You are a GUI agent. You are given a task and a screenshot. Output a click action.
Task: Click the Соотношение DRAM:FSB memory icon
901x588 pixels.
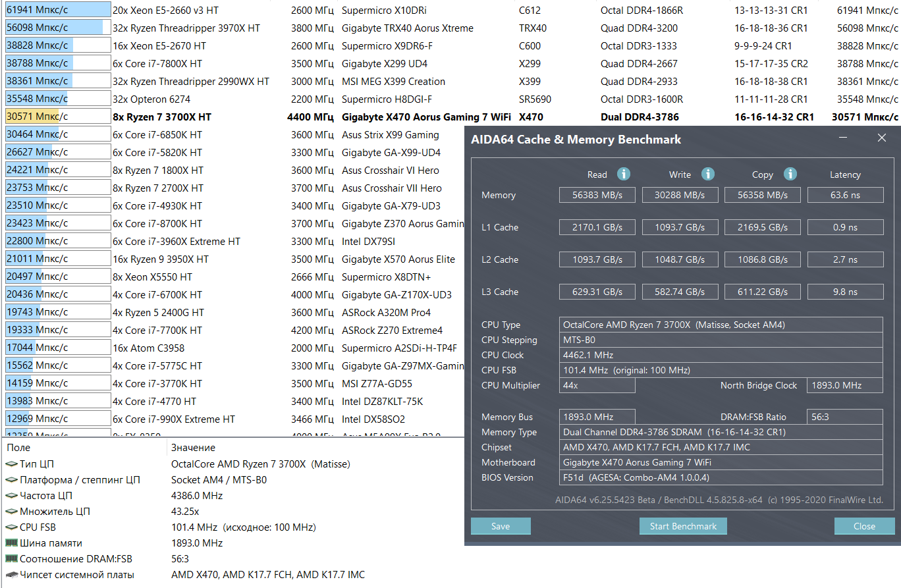click(x=11, y=559)
